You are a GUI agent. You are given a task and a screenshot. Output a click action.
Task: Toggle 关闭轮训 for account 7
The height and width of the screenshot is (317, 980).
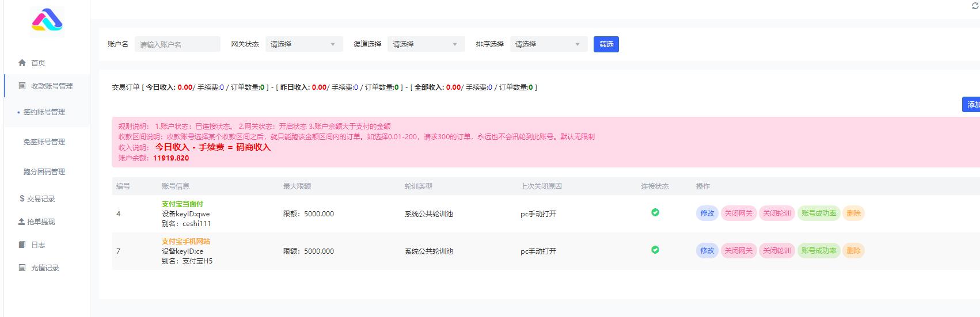coord(777,251)
